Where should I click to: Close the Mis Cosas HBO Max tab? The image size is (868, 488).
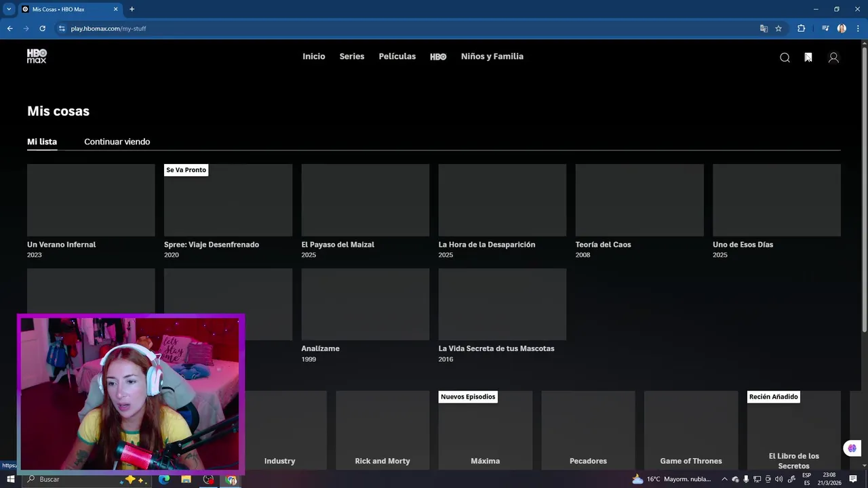click(115, 9)
